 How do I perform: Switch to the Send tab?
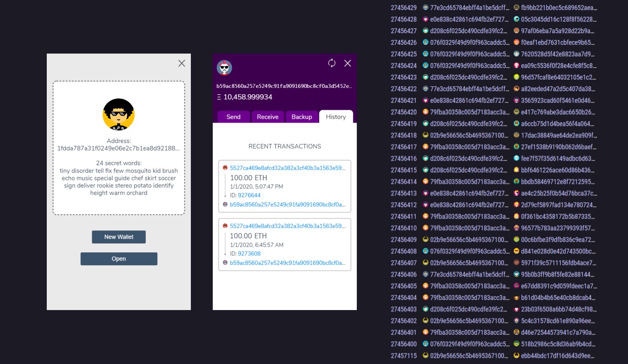click(233, 117)
